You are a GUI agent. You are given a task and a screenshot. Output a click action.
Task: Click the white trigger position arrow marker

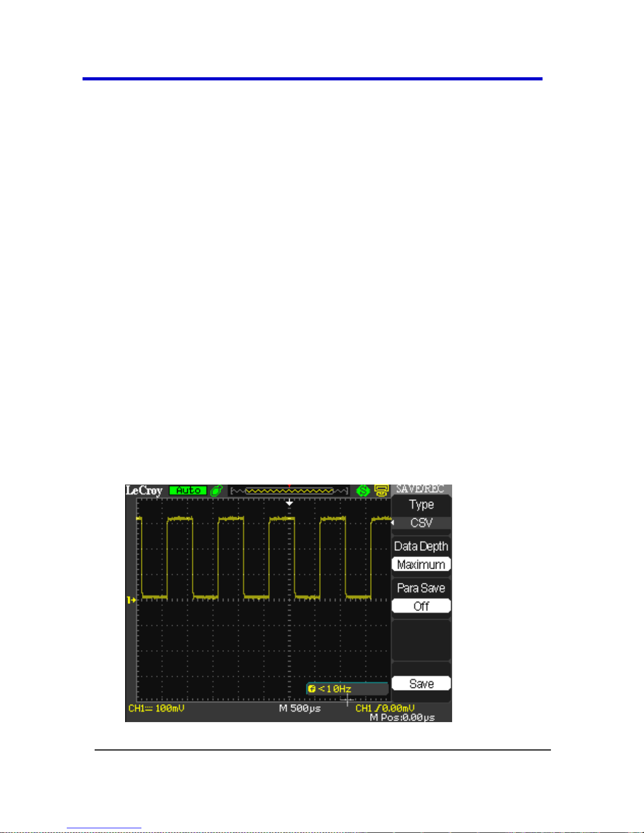(x=289, y=503)
